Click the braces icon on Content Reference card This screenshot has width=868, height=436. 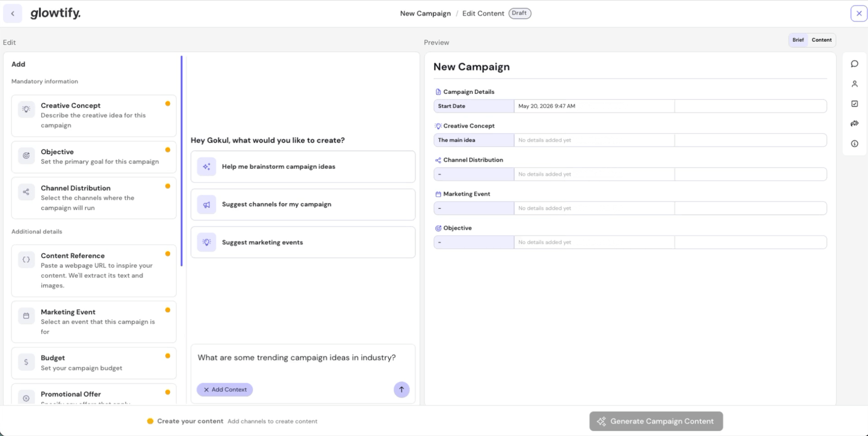(x=26, y=260)
